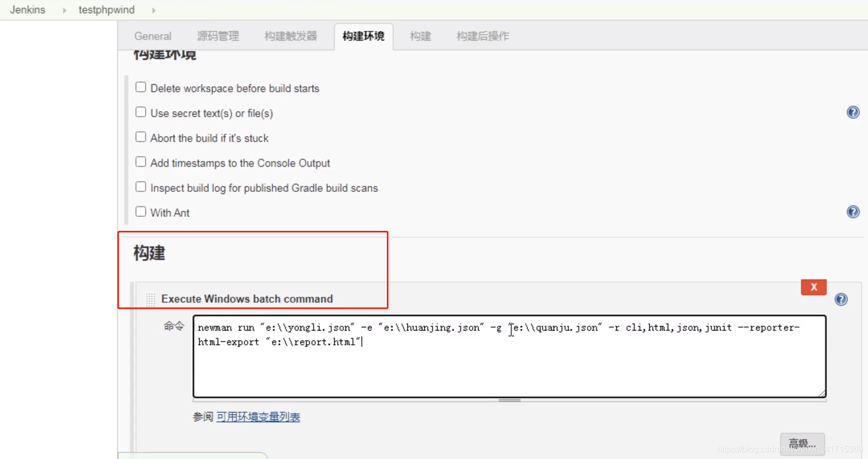Open the 源码管理 tab
The width and height of the screenshot is (868, 459).
click(x=218, y=36)
